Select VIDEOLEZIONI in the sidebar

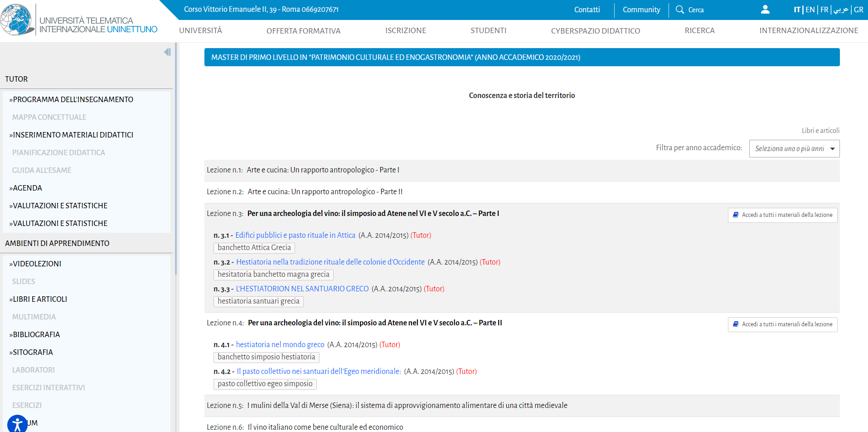coord(37,264)
